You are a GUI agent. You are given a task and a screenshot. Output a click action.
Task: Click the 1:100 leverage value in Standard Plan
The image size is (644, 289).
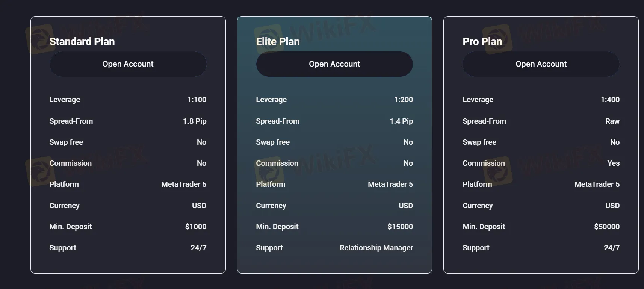click(x=197, y=100)
